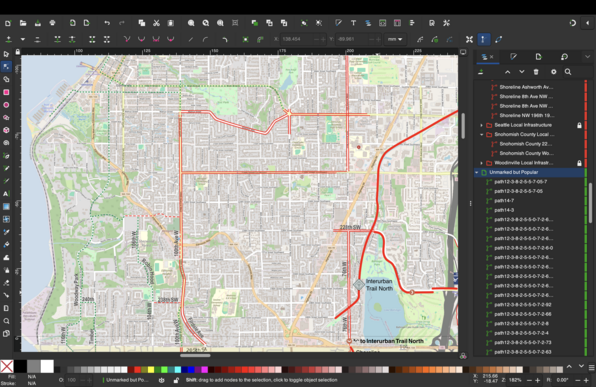Select the Gradient tool
596x387 pixels.
(x=6, y=206)
